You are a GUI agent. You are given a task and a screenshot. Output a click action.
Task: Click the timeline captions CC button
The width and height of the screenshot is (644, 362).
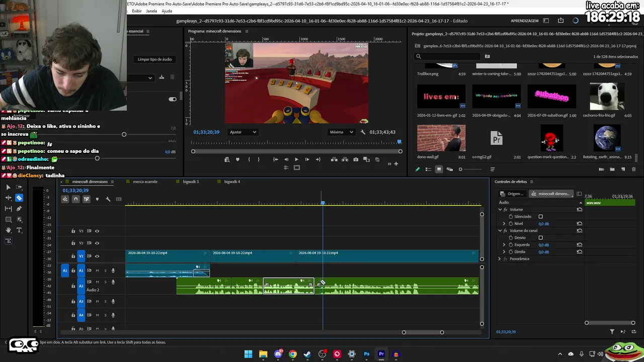point(119,199)
